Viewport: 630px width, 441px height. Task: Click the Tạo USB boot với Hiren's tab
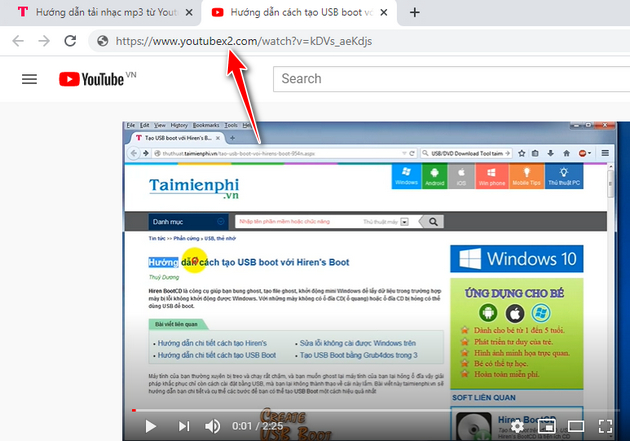178,138
